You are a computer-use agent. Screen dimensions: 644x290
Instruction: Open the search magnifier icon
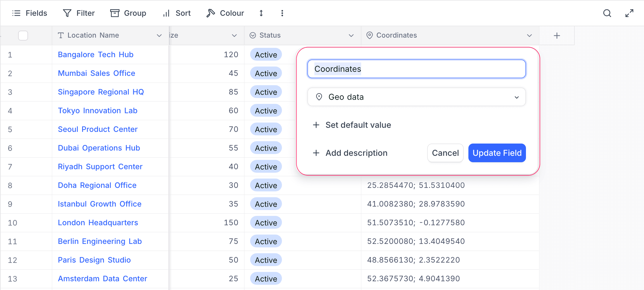click(607, 13)
